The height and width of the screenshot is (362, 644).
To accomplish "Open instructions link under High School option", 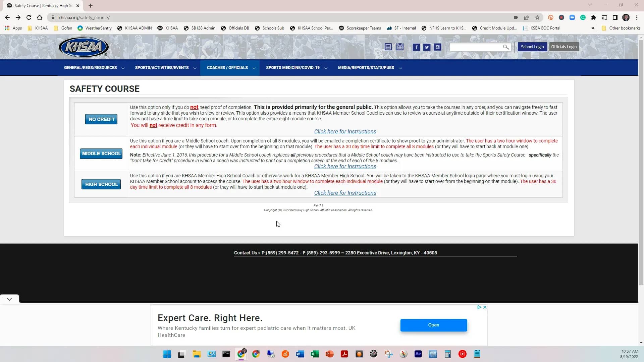I will point(345,193).
